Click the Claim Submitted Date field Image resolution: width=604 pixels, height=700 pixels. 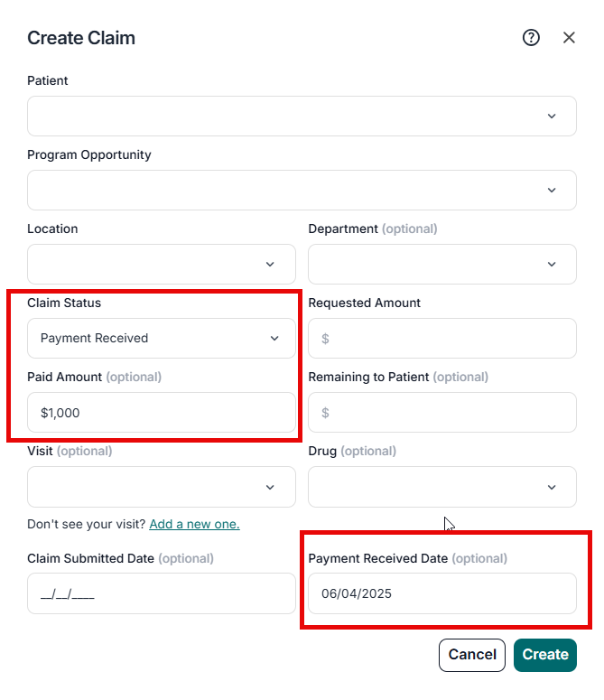[161, 594]
